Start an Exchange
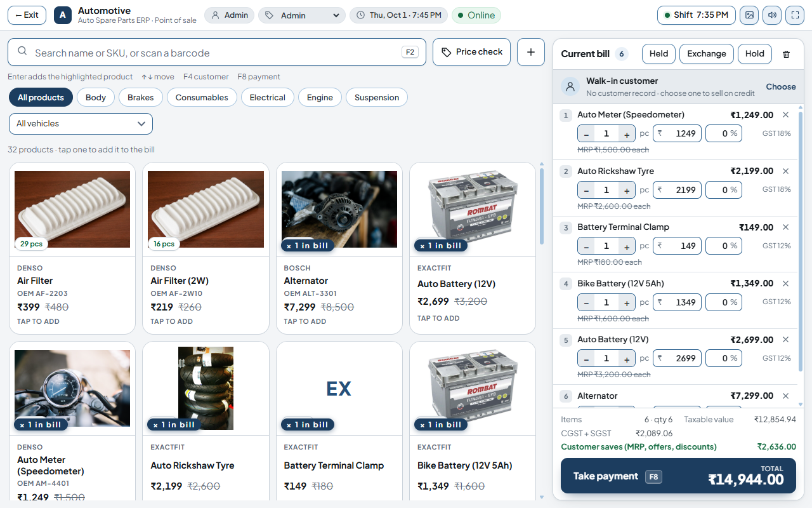Viewport: 812px width, 508px height. 707,54
